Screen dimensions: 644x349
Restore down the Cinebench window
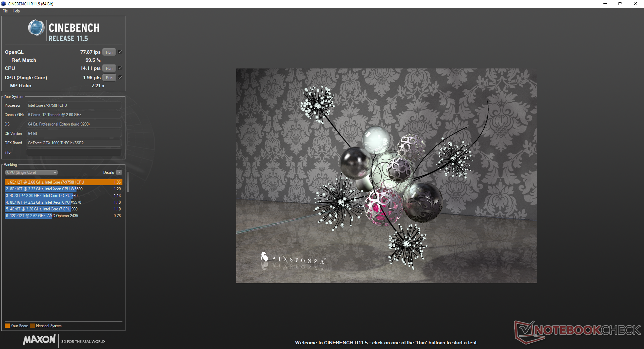click(x=620, y=4)
